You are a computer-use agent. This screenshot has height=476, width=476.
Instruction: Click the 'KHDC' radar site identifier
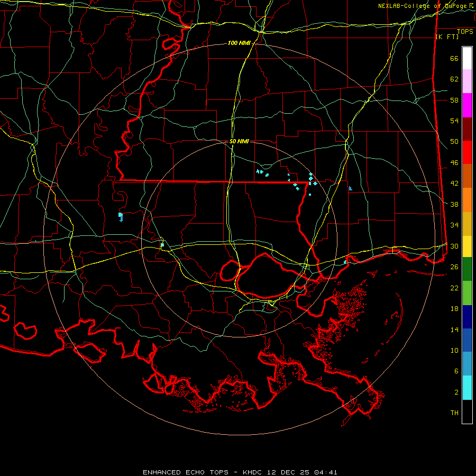[253, 472]
